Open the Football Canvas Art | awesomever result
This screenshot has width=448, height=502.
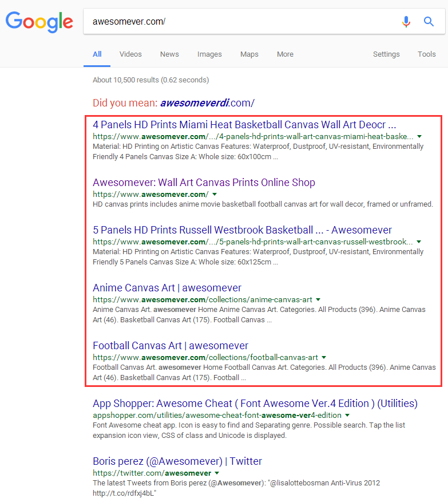click(x=171, y=346)
